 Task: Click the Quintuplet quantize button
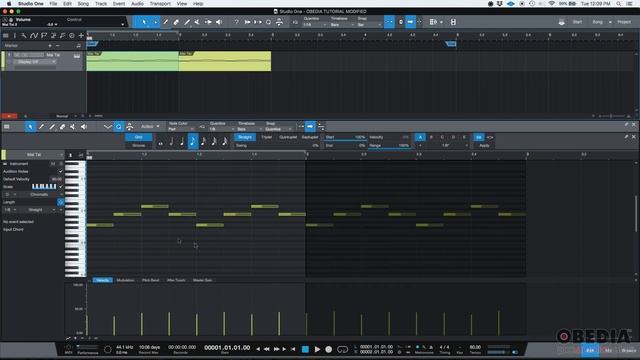[288, 137]
